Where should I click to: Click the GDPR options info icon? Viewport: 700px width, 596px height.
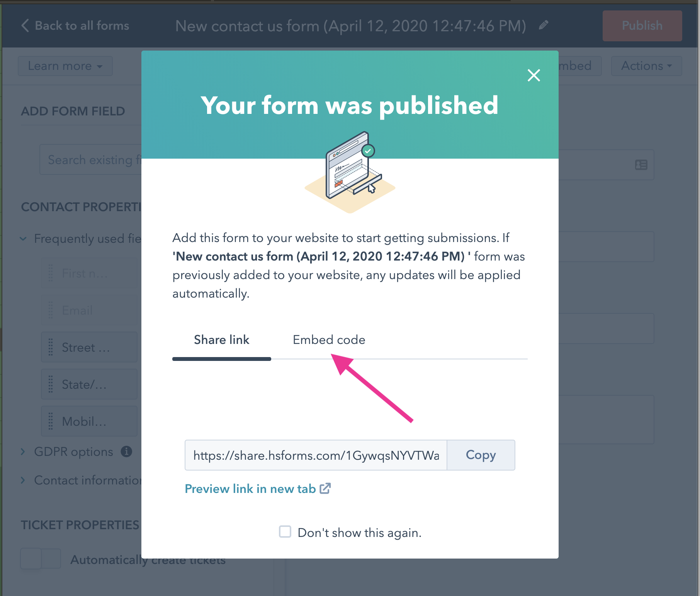click(126, 451)
